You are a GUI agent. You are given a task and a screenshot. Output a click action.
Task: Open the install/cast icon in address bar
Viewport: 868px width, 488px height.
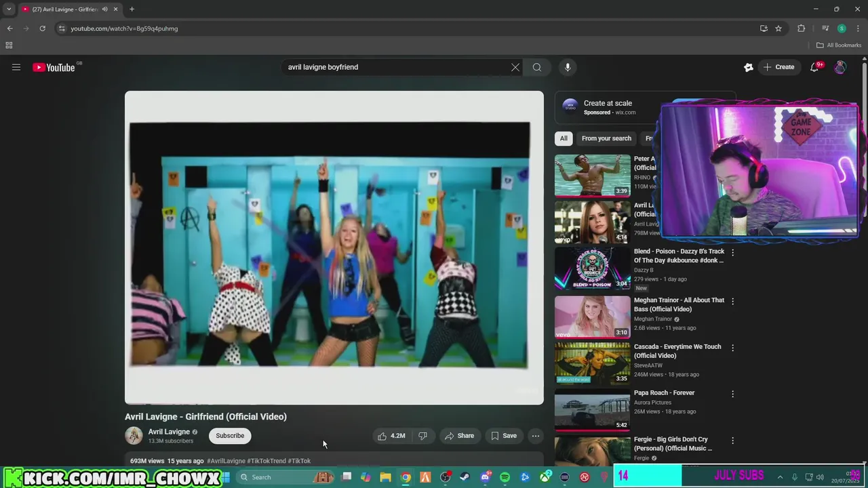coord(764,28)
